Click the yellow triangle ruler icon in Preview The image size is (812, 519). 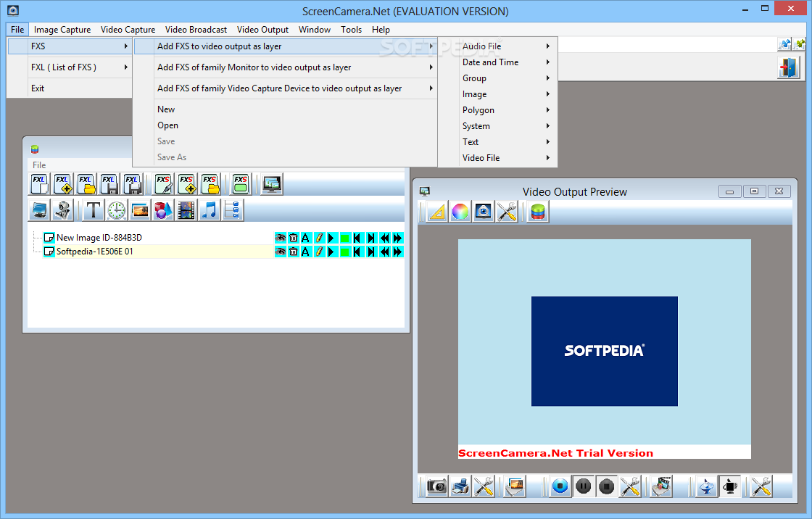tap(437, 212)
